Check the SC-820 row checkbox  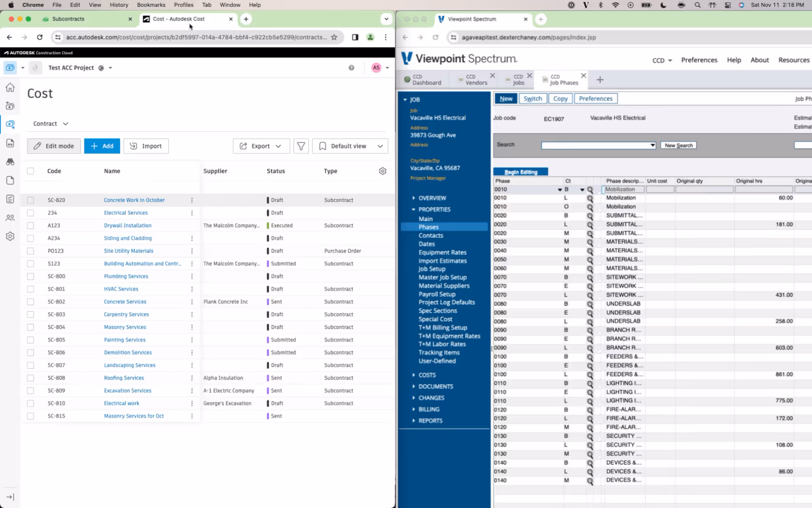tap(31, 200)
